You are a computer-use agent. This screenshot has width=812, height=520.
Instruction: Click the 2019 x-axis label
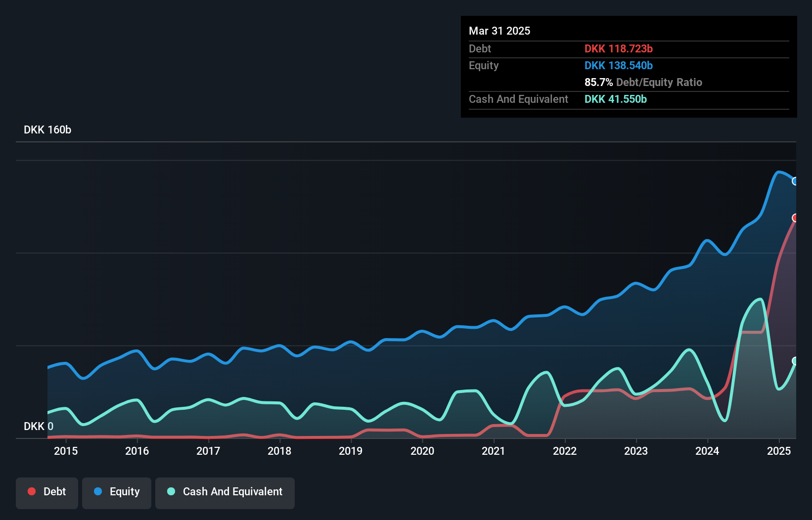351,451
